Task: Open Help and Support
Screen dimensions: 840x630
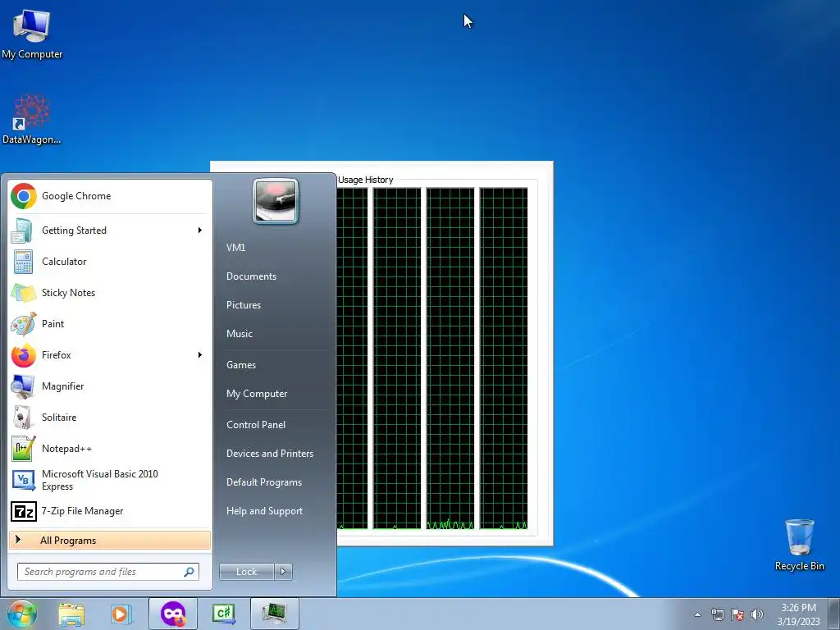Action: click(x=264, y=511)
